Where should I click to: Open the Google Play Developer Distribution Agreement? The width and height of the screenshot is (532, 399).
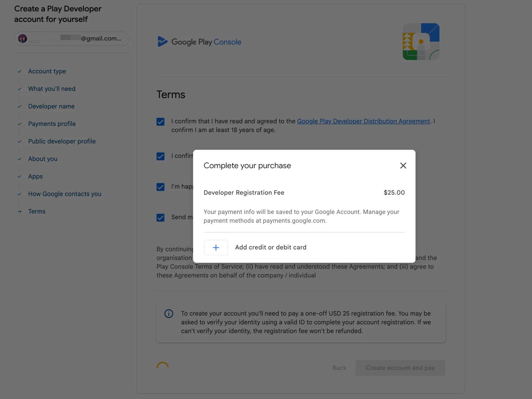tap(363, 121)
